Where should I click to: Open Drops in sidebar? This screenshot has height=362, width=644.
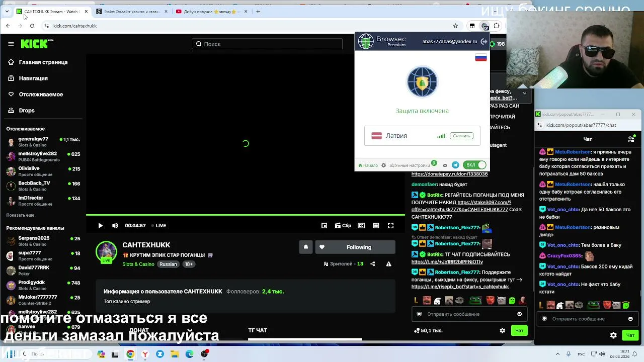point(22,111)
